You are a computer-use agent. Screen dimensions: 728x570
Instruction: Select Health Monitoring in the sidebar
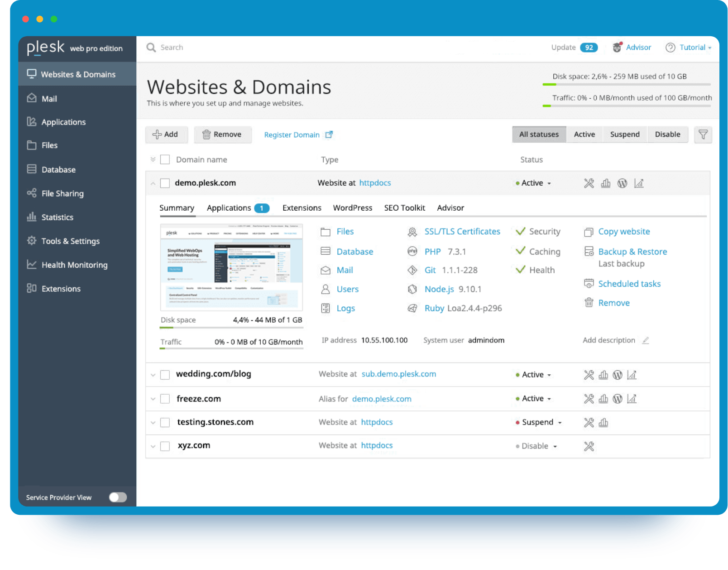[74, 265]
